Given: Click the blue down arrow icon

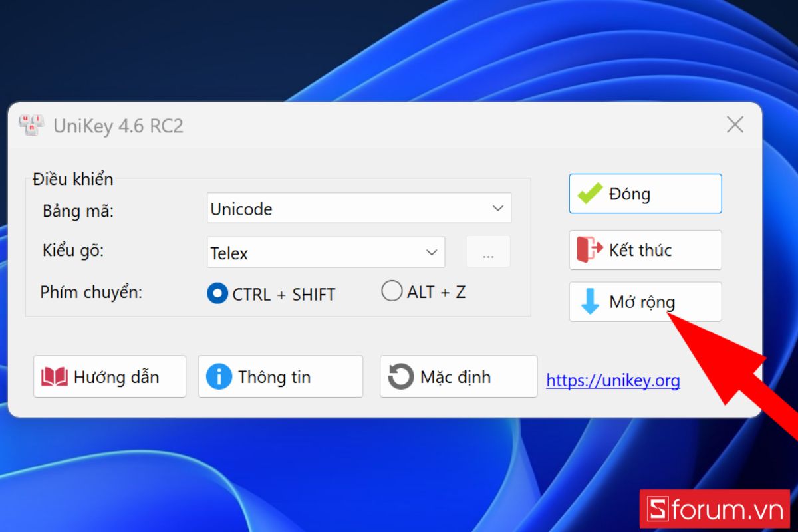Looking at the screenshot, I should (x=590, y=302).
